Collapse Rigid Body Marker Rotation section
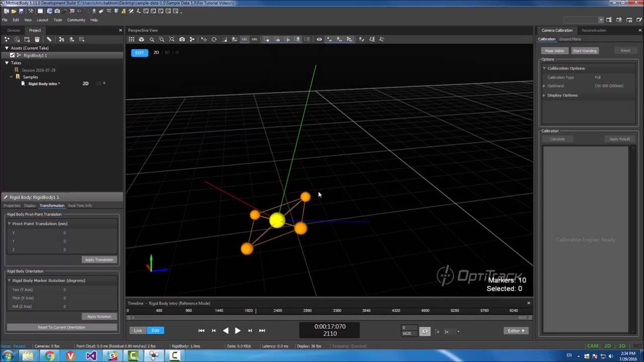 9,281
